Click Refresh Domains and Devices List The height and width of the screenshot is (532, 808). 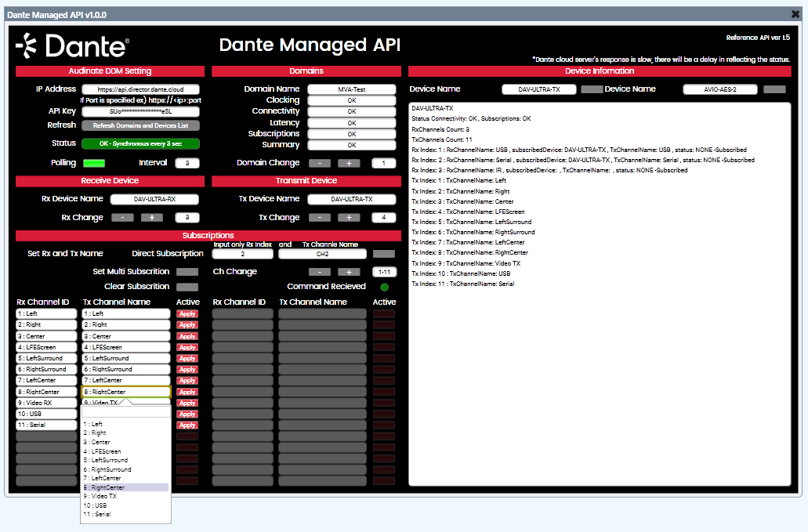point(141,125)
